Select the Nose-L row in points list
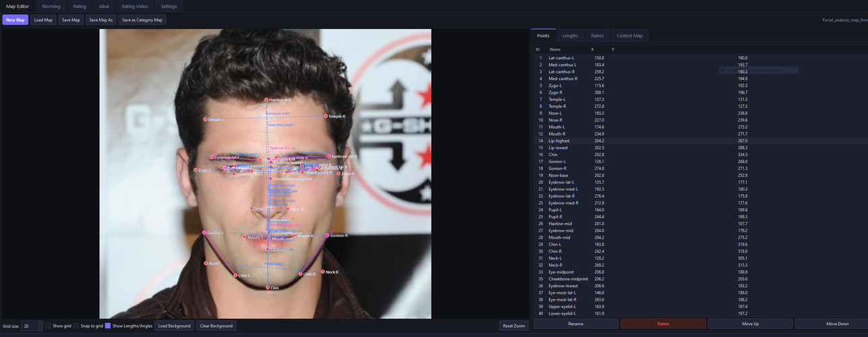The image size is (868, 337). pyautogui.click(x=700, y=113)
